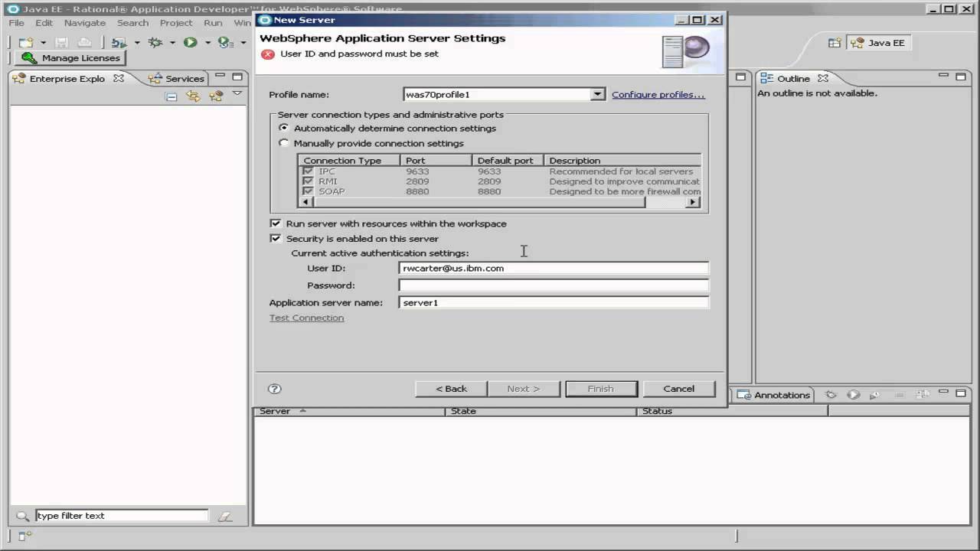
Task: Toggle the RMI connection type checkbox
Action: [308, 181]
